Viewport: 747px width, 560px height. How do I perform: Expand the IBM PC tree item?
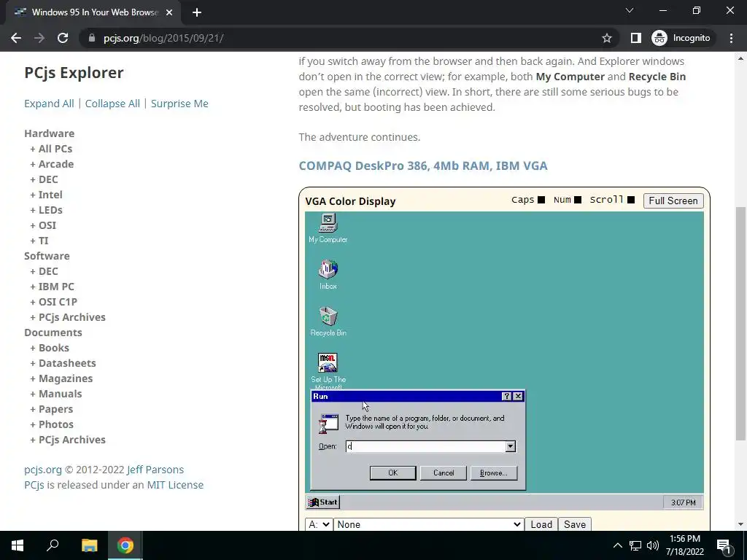point(52,286)
